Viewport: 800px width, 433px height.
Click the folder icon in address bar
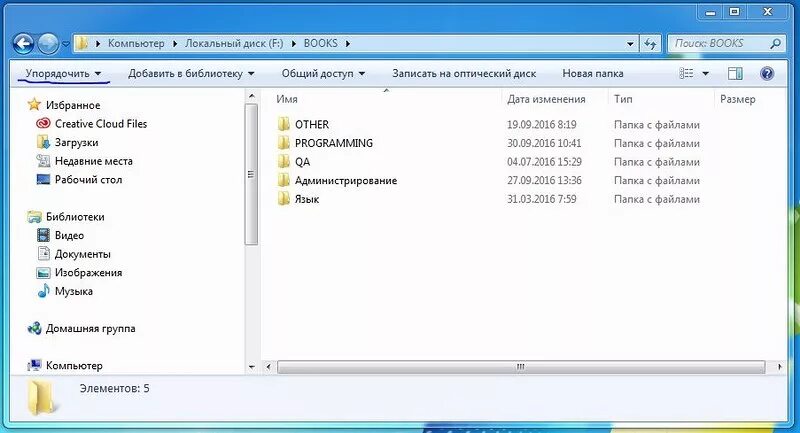tap(82, 43)
